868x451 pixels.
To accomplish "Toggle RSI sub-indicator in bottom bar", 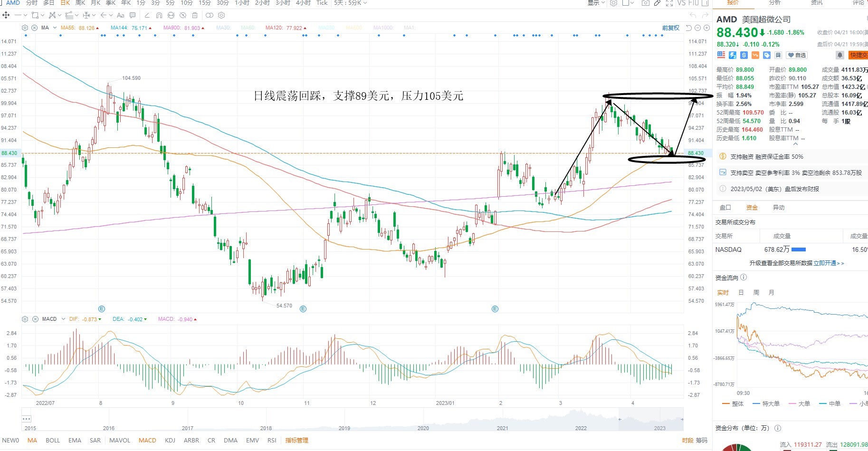I will pos(272,441).
